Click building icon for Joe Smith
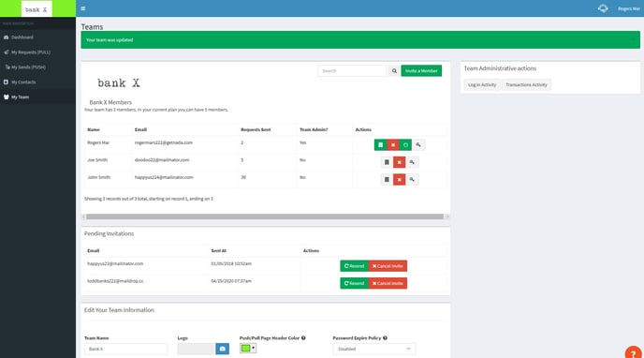Image resolution: width=644 pixels, height=358 pixels. point(387,162)
